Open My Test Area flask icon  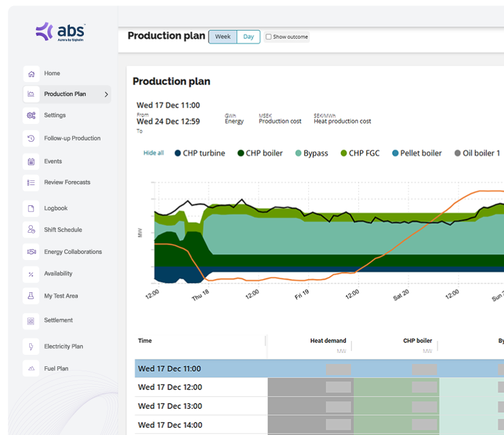[x=31, y=296]
